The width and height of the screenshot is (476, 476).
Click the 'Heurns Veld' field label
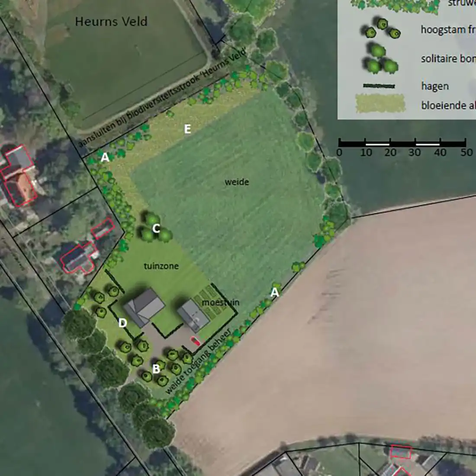pyautogui.click(x=111, y=22)
